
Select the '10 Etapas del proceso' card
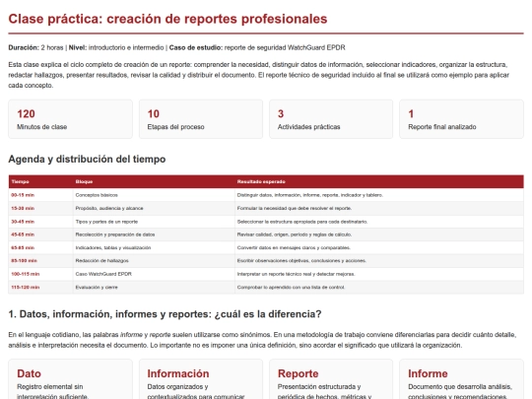pyautogui.click(x=201, y=119)
